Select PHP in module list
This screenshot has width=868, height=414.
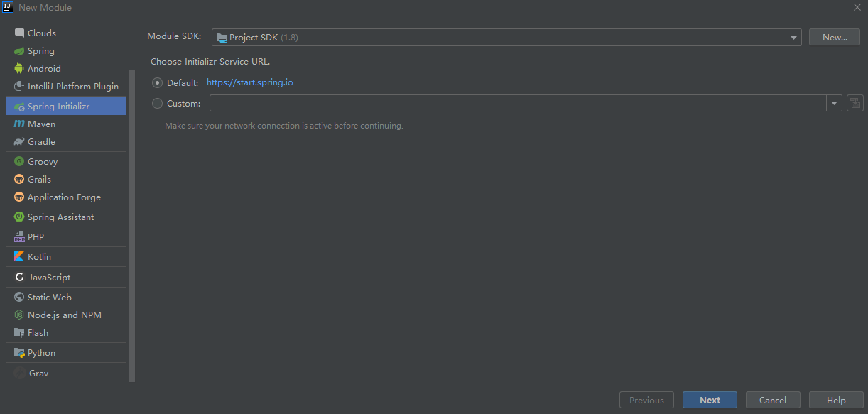[x=66, y=237]
